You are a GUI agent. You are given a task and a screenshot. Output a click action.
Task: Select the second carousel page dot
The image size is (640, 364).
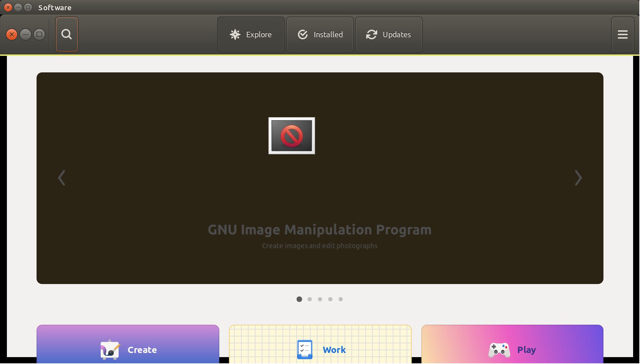point(310,299)
